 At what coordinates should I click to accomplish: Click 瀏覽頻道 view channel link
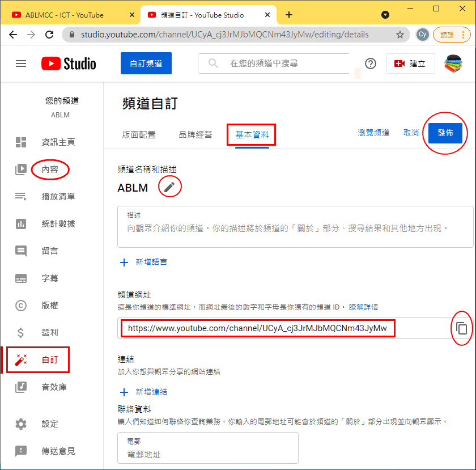(373, 133)
